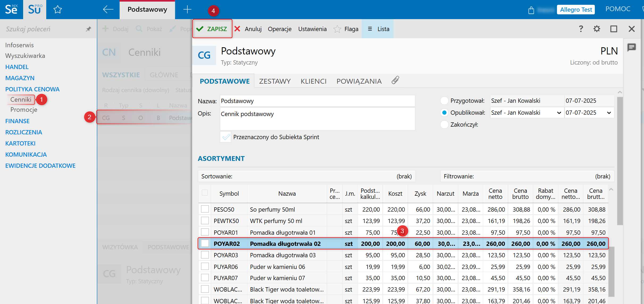This screenshot has width=644, height=304.
Task: Click inside the Nazwa input field
Action: point(317,101)
